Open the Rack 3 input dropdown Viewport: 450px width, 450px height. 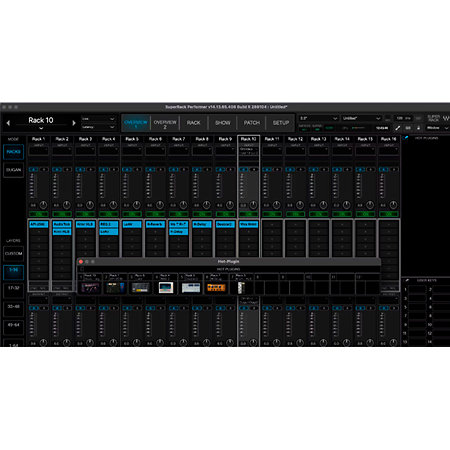tap(85, 151)
